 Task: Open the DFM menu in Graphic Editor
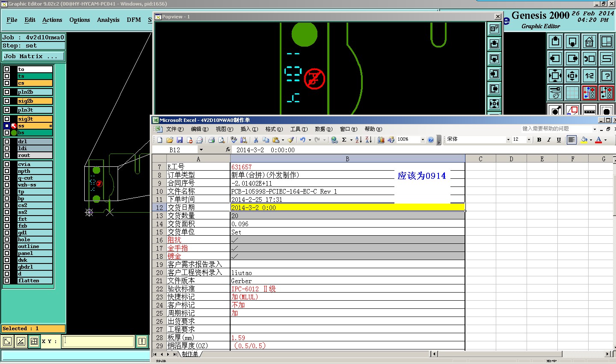pos(134,20)
